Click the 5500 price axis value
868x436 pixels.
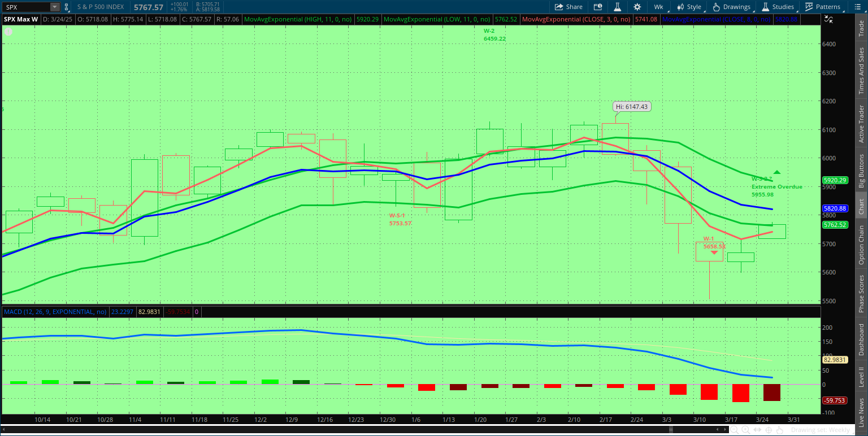830,301
